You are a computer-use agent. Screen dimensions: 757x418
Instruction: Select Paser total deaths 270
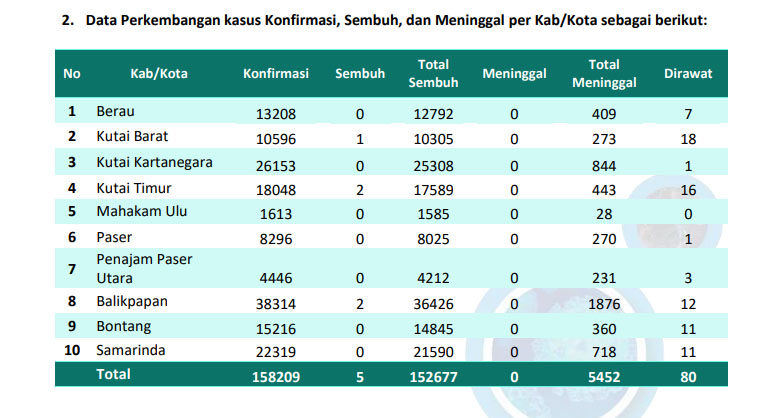pos(604,239)
